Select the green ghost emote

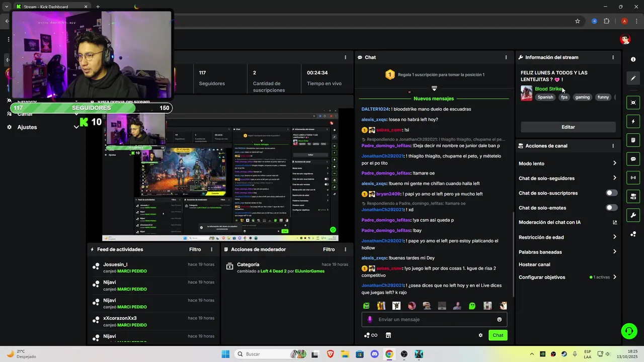point(472,306)
